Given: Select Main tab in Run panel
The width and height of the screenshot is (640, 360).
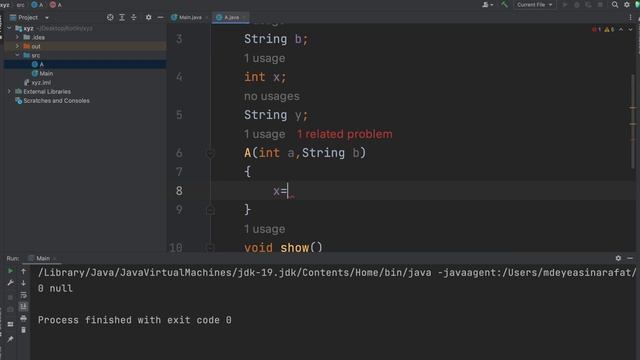Looking at the screenshot, I should (x=42, y=258).
